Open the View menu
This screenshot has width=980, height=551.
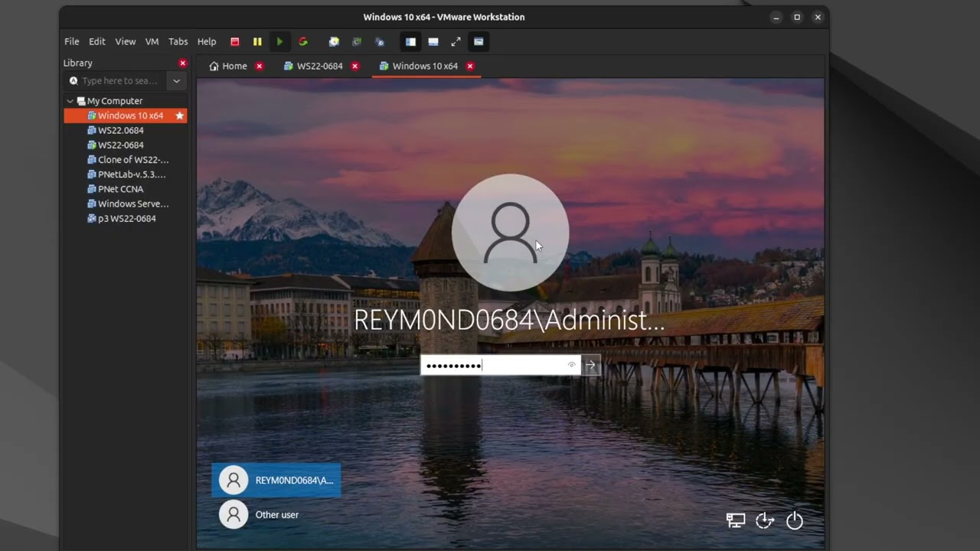pos(126,41)
